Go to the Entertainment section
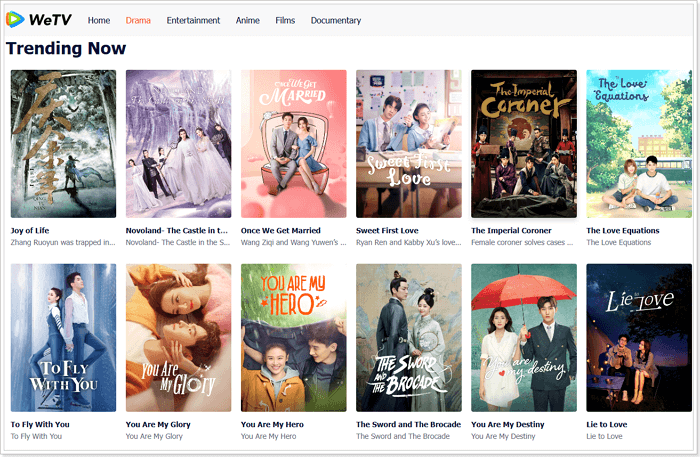 click(x=193, y=20)
